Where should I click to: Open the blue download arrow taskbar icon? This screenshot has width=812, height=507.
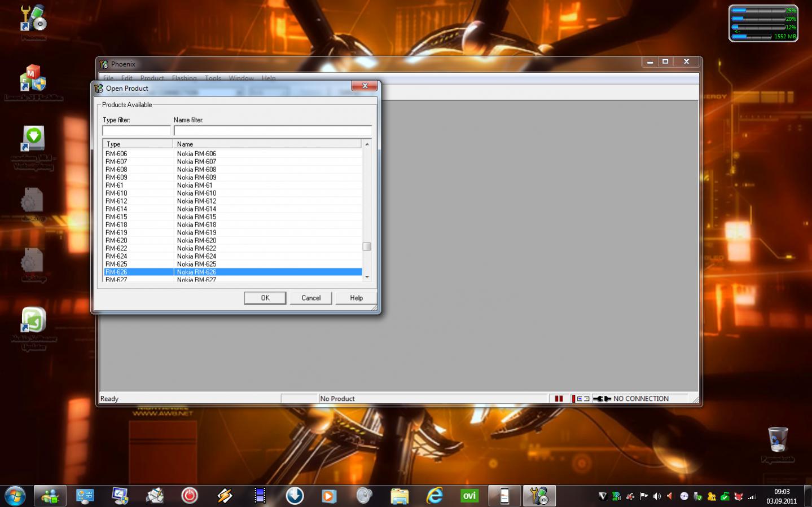click(295, 496)
